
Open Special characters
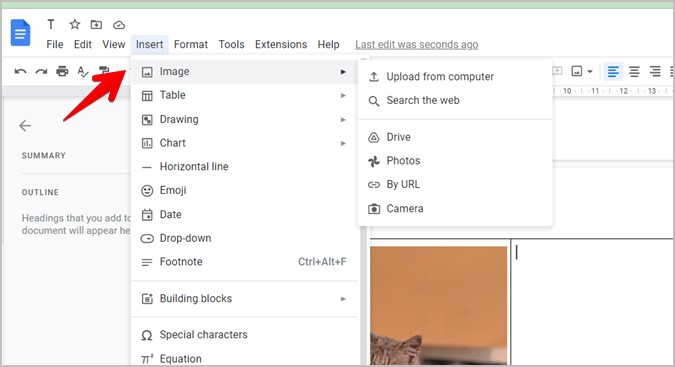244,335
